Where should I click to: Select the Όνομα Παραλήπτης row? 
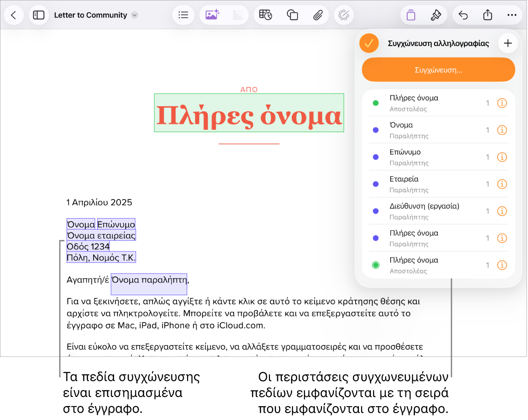tap(439, 130)
